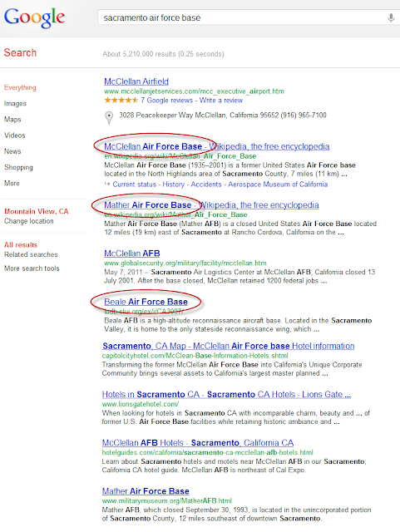Click the 3028 Peacekeeper Way address text
Screen dimensions: 400x532
click(x=223, y=116)
